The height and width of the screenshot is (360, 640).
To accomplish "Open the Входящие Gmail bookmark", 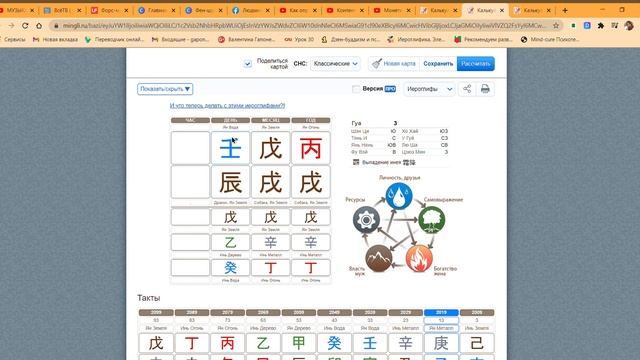I will coord(180,39).
